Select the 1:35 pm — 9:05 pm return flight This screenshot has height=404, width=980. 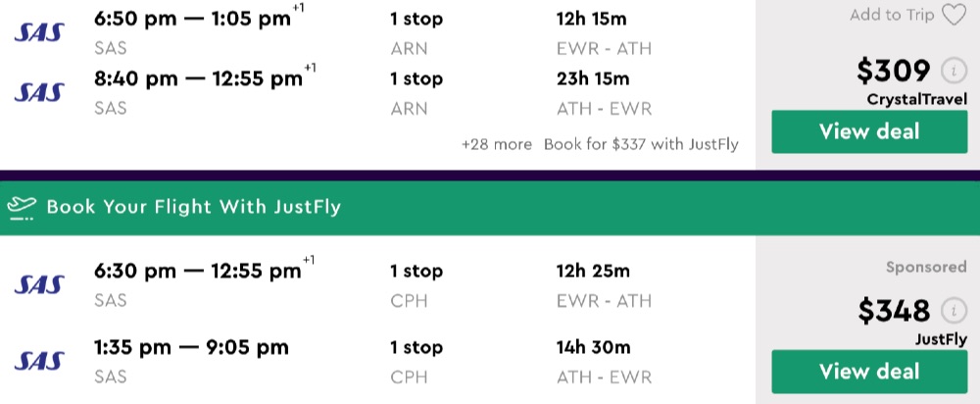pyautogui.click(x=191, y=347)
